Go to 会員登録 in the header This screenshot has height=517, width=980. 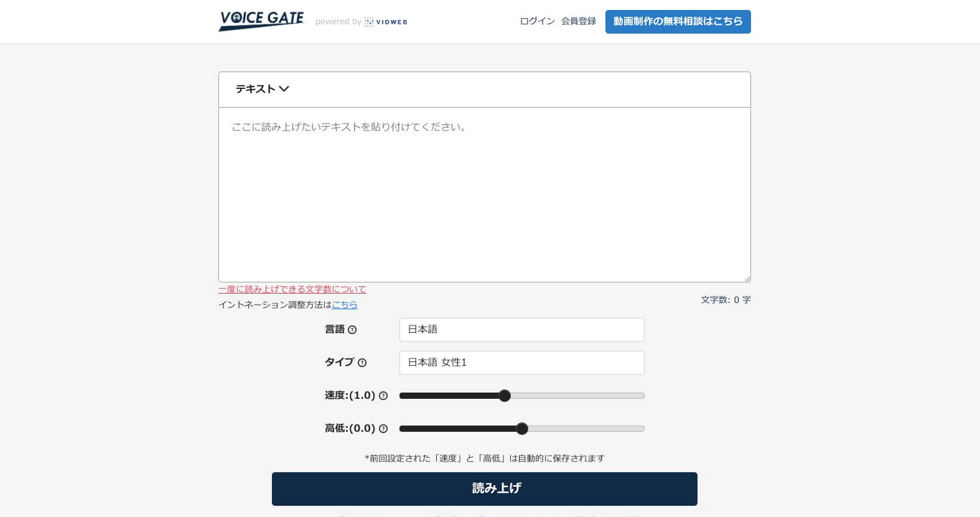point(578,21)
